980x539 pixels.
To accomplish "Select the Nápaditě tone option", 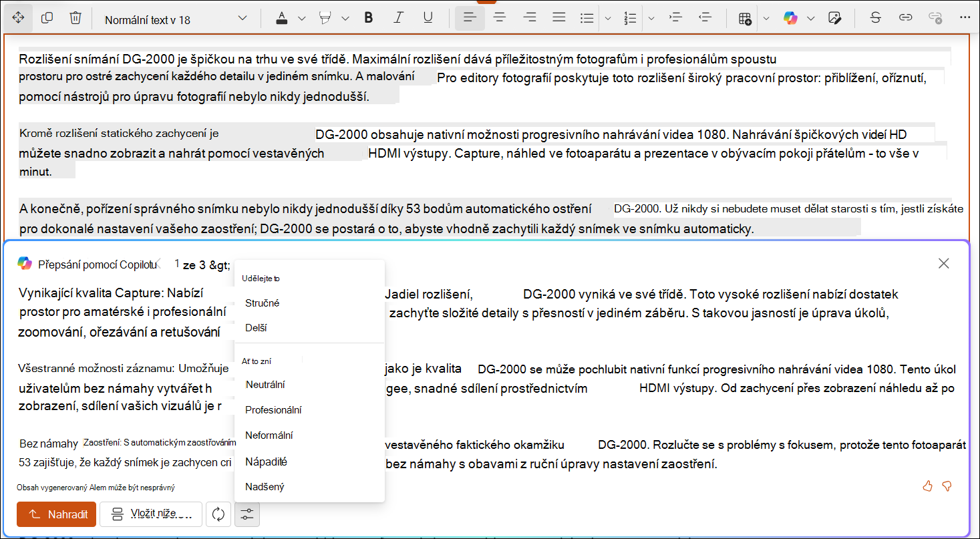I will (310, 462).
